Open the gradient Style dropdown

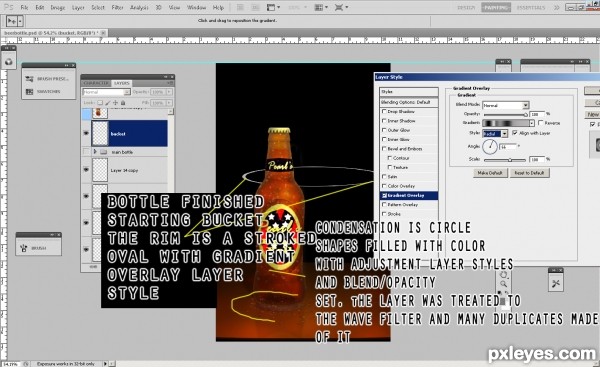point(495,134)
